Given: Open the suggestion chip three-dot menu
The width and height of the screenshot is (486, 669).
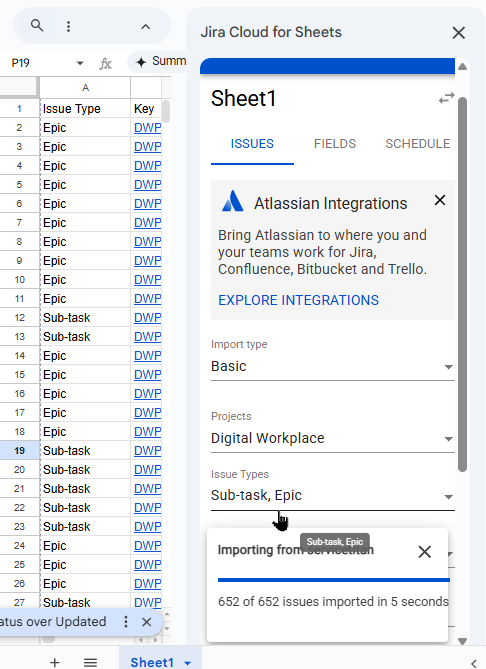Looking at the screenshot, I should point(125,622).
